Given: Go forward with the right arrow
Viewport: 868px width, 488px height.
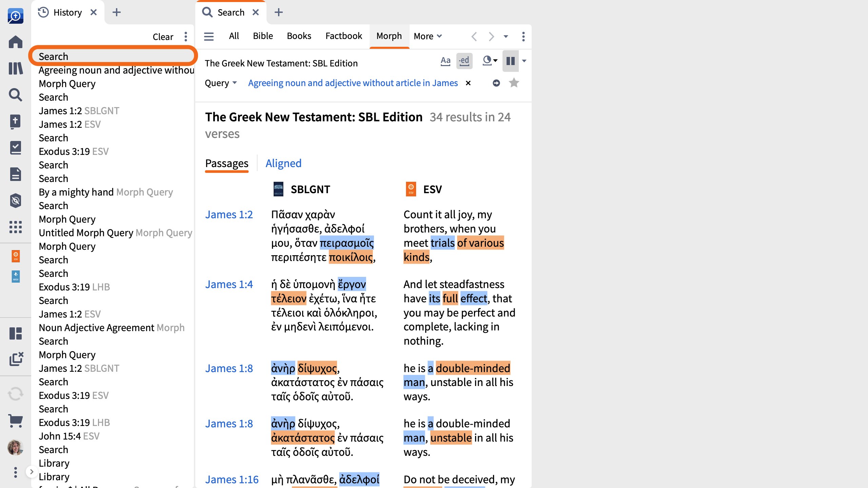Looking at the screenshot, I should [491, 36].
